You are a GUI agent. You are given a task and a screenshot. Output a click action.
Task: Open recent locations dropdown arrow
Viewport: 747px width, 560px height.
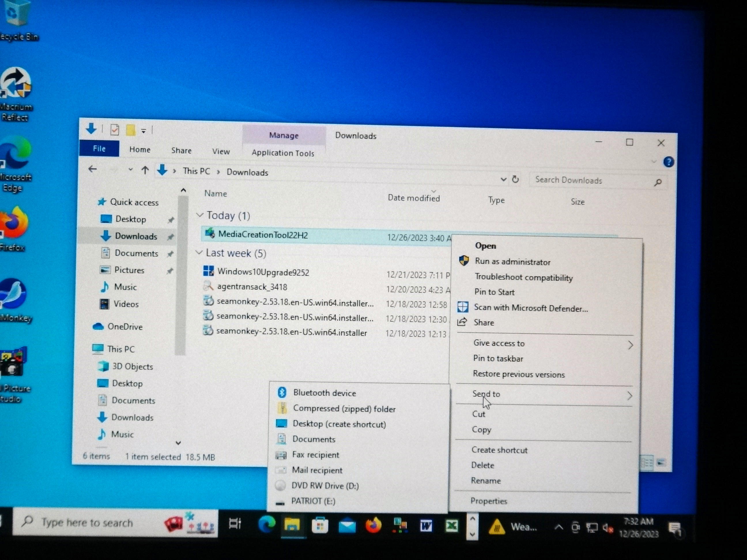pyautogui.click(x=130, y=170)
